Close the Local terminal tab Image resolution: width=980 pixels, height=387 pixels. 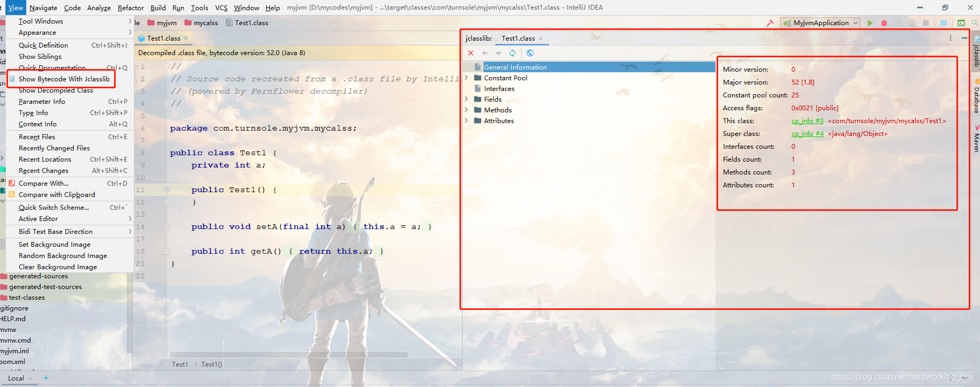tap(30, 378)
